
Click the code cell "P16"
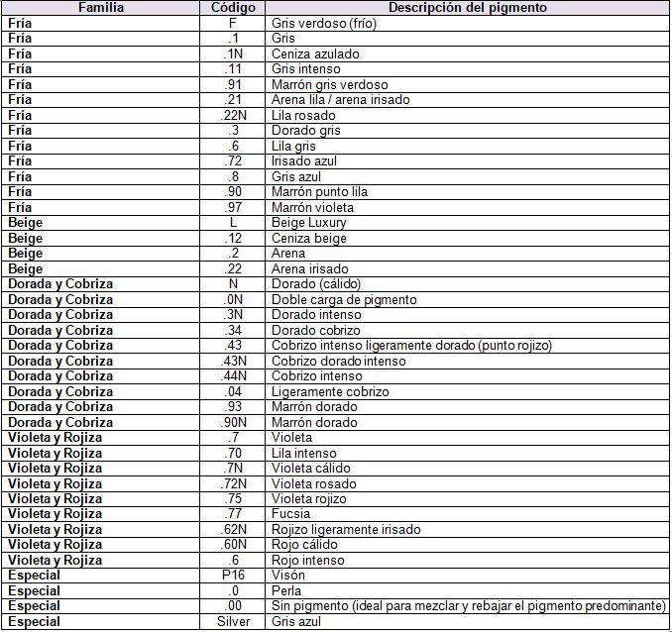point(233,576)
